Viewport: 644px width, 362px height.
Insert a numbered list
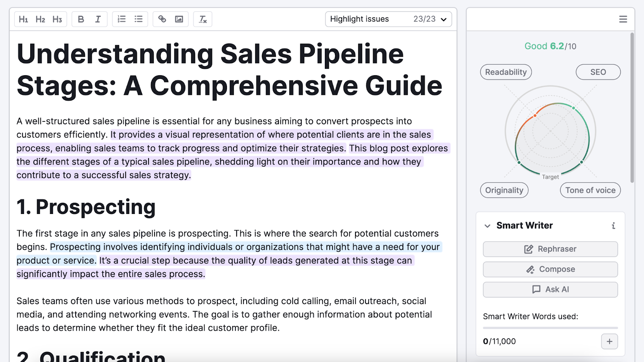[121, 19]
